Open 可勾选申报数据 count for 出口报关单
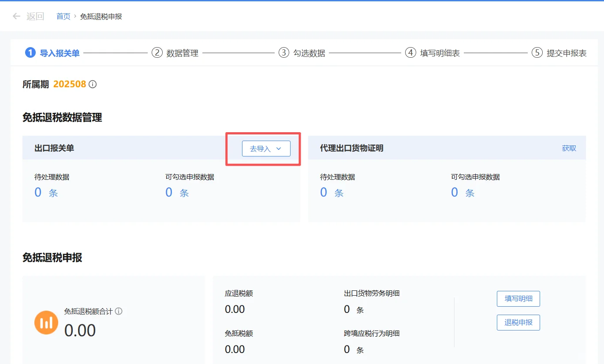This screenshot has width=604, height=364. pos(174,192)
